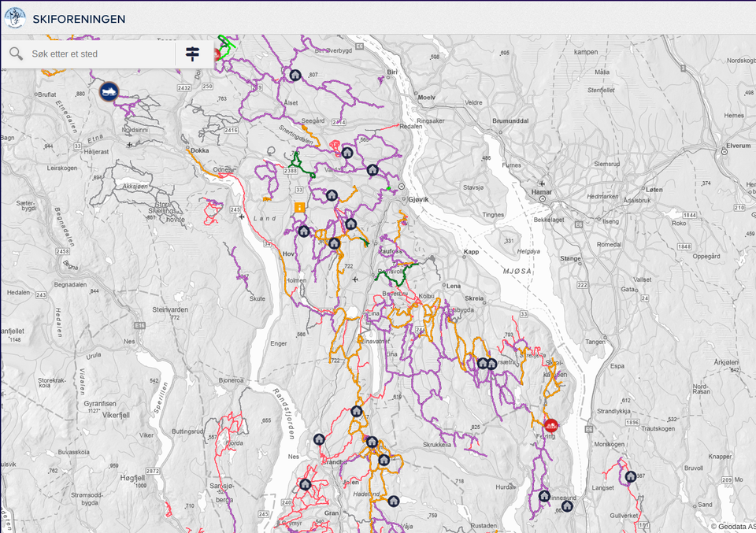
Task: Click the 2414 road number badge
Action: coord(339,122)
